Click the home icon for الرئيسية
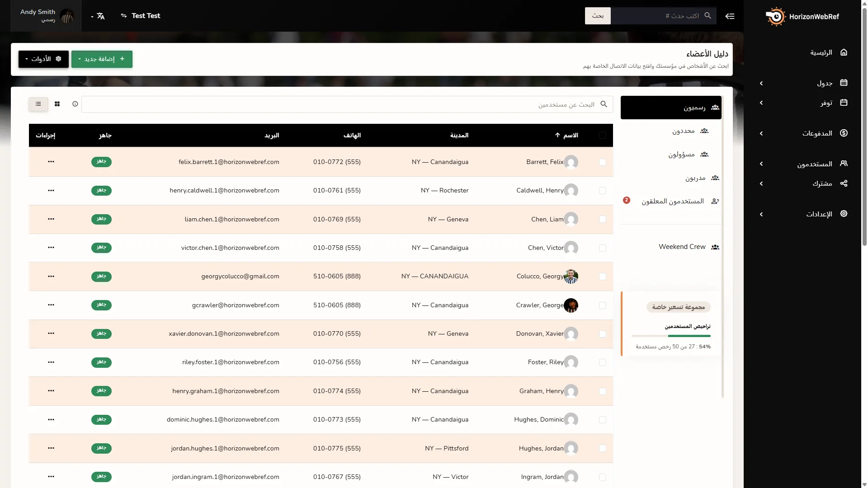The height and width of the screenshot is (488, 868). click(x=844, y=52)
